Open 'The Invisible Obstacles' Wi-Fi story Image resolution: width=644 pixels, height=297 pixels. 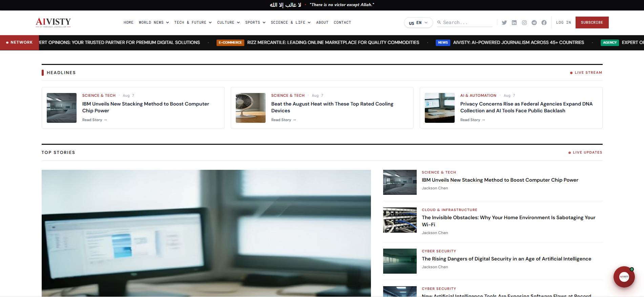click(x=508, y=221)
